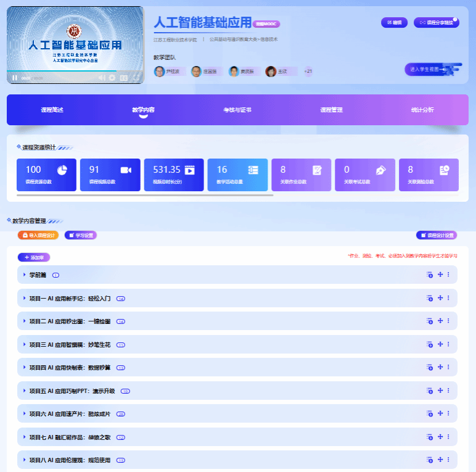Click the 添加章 button
Viewport: 476px width, 472px height.
34,257
